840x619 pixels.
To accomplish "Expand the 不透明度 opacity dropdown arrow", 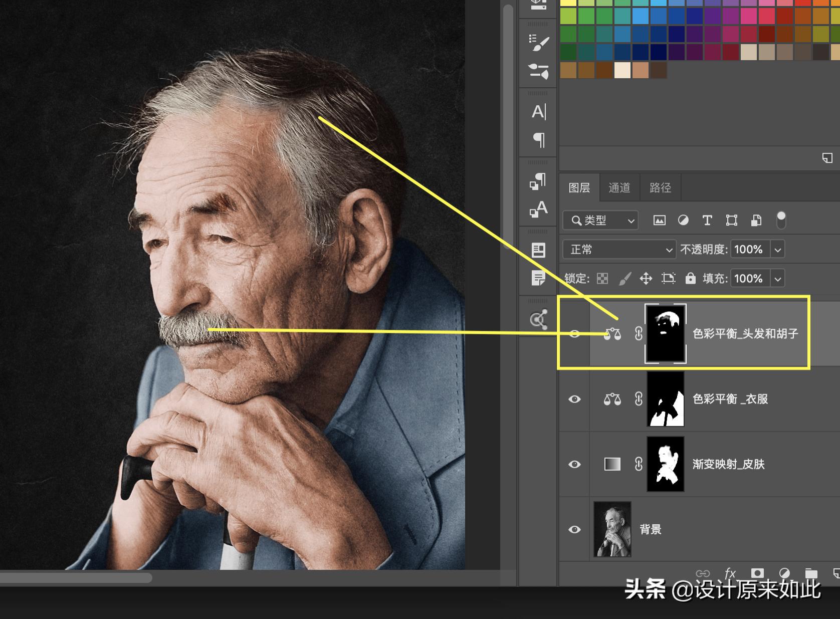I will (x=778, y=250).
